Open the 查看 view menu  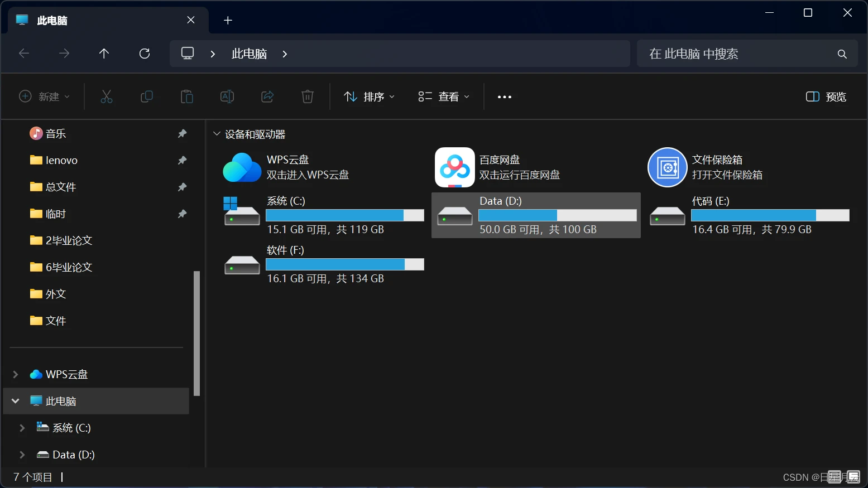(444, 96)
